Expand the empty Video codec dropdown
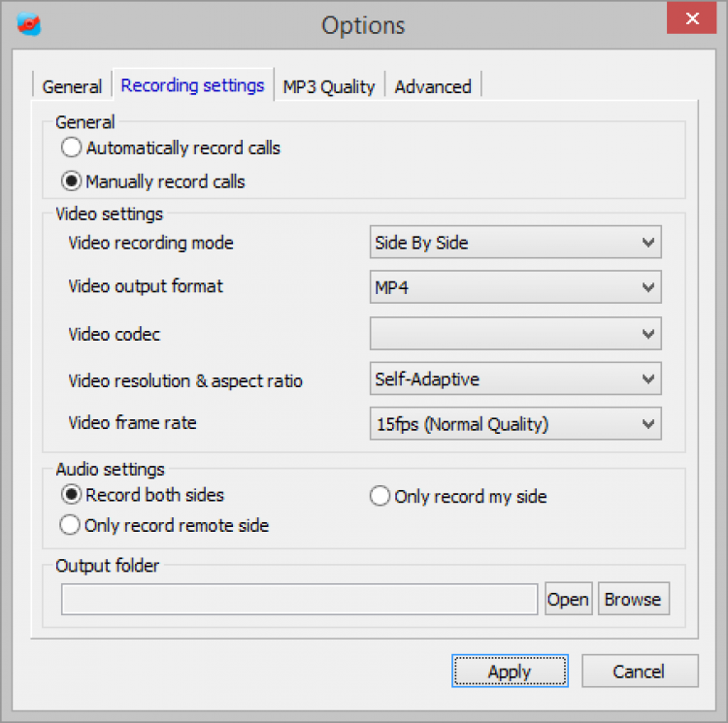Screen dimensions: 728x723 point(515,334)
